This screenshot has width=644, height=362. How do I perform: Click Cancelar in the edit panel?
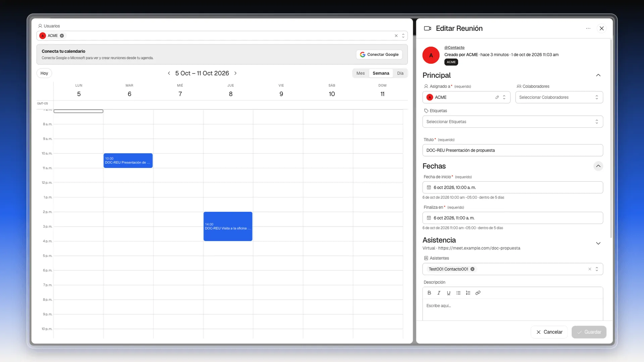[549, 332]
